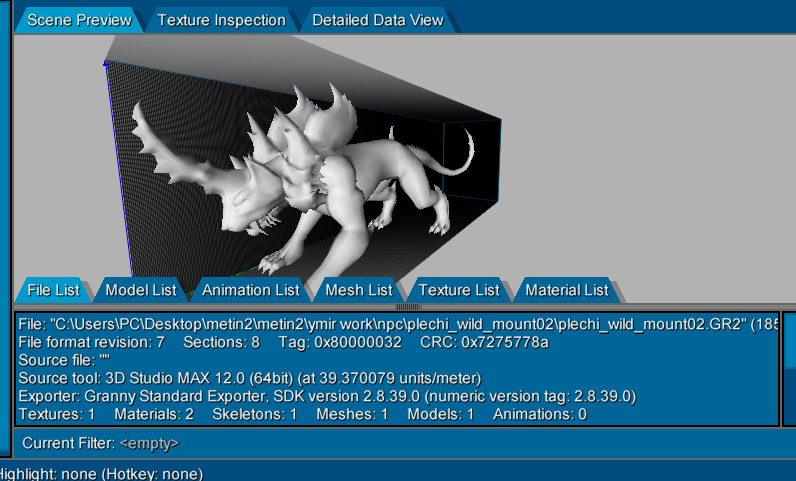The height and width of the screenshot is (481, 796).
Task: Open the Detailed Data View tab
Action: point(378,20)
